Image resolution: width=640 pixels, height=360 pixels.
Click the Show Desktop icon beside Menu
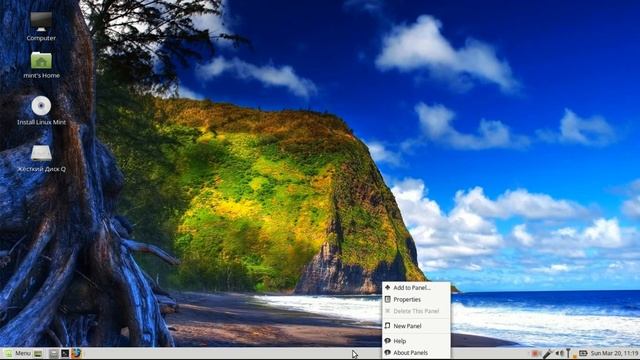click(38, 353)
